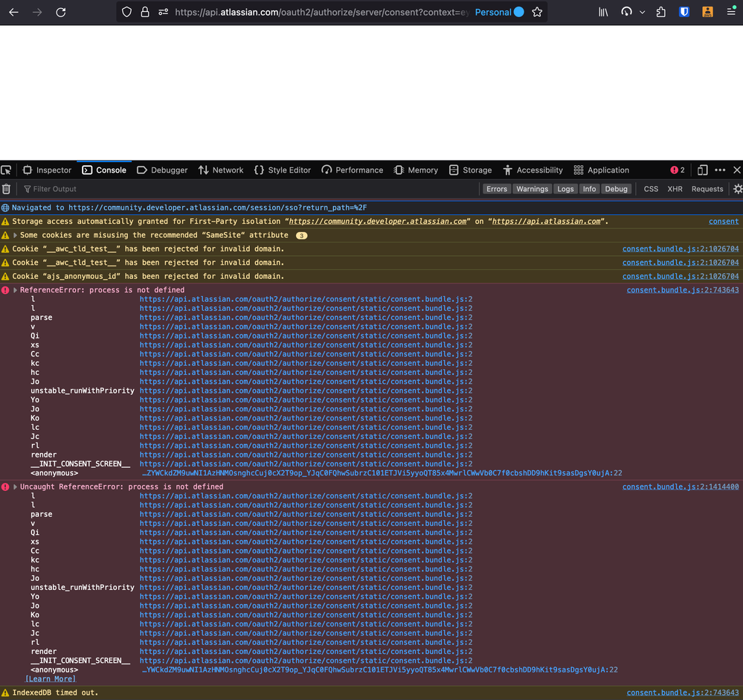The width and height of the screenshot is (743, 700).
Task: Open the dropdown arrow next to headphones icon
Action: click(642, 13)
